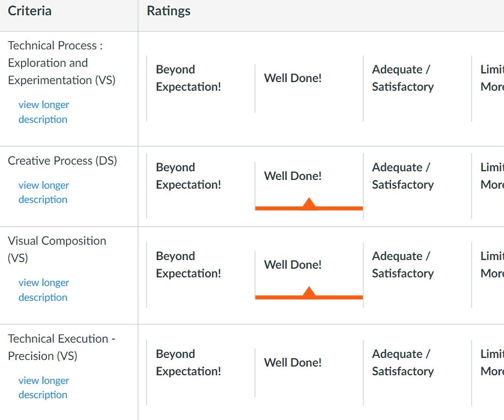Image resolution: width=504 pixels, height=420 pixels.
Task: Select Beyond Expectation! for Technical Process row
Action: [x=188, y=78]
